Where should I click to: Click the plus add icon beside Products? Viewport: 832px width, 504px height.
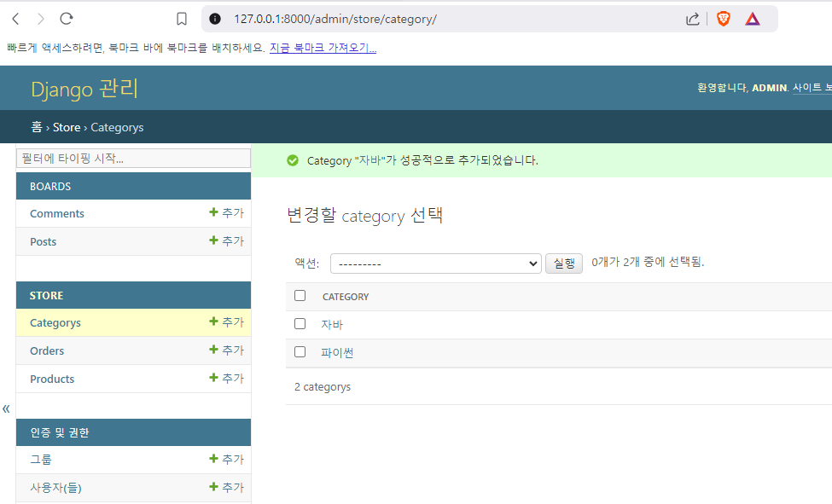pyautogui.click(x=213, y=378)
